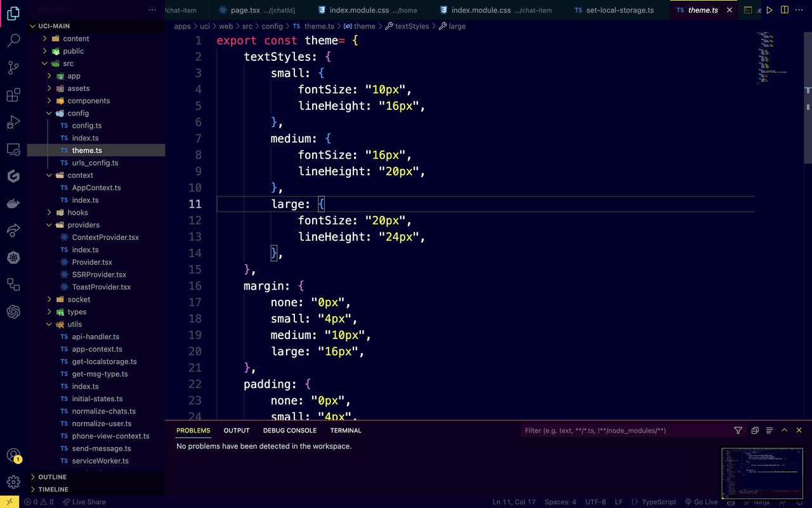This screenshot has height=508, width=812.
Task: Open the Live Share view in activity bar
Action: point(13,231)
